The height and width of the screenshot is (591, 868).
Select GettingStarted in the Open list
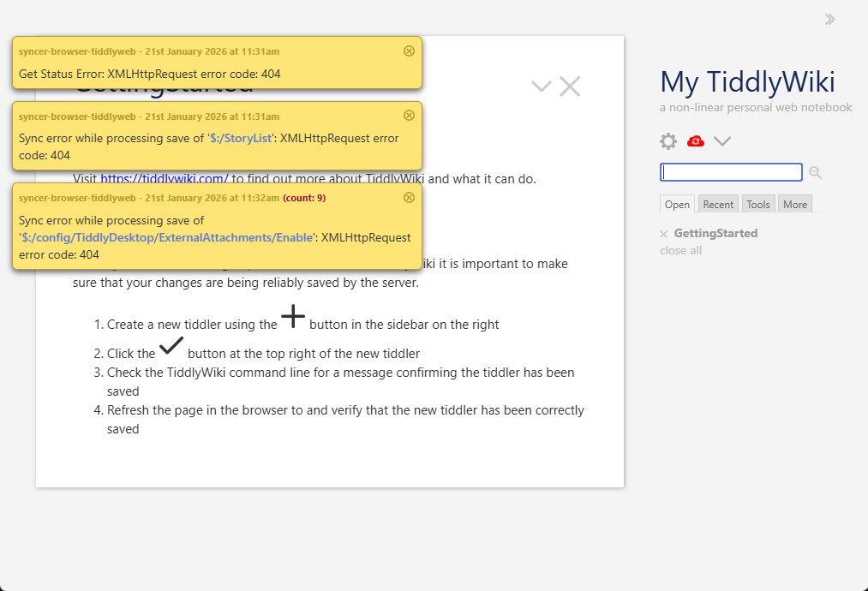pyautogui.click(x=715, y=233)
